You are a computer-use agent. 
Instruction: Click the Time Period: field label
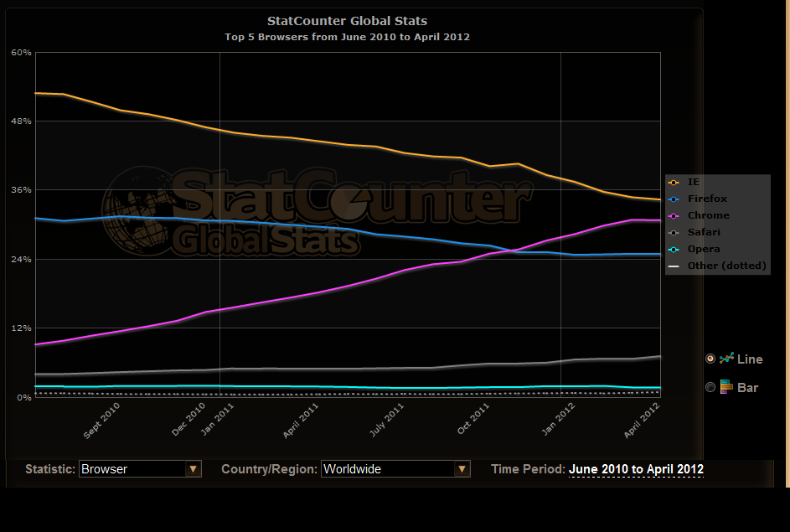[528, 469]
